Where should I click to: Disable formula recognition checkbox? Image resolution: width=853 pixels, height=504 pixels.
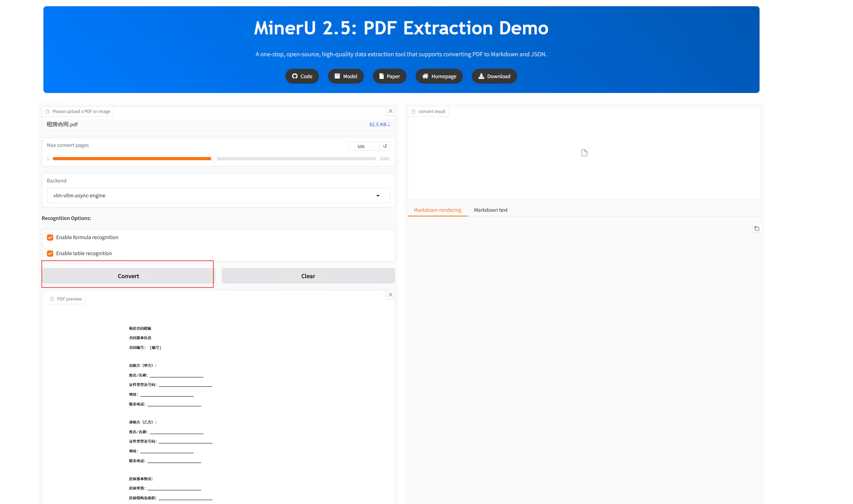pyautogui.click(x=50, y=238)
